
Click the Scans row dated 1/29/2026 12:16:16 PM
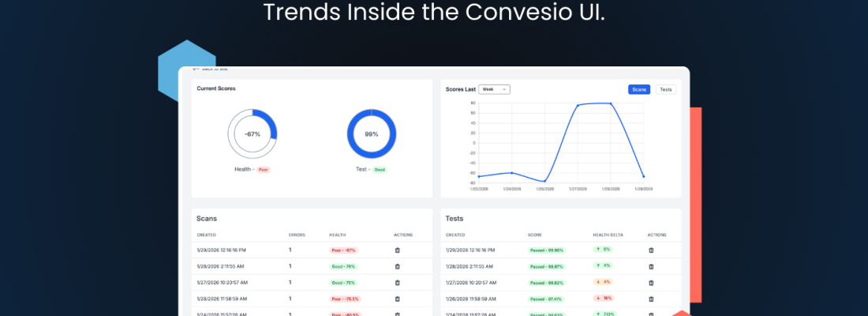click(x=312, y=250)
